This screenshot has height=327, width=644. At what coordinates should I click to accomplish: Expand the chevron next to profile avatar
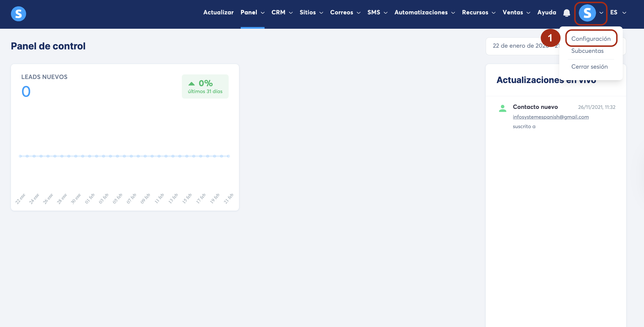point(601,13)
